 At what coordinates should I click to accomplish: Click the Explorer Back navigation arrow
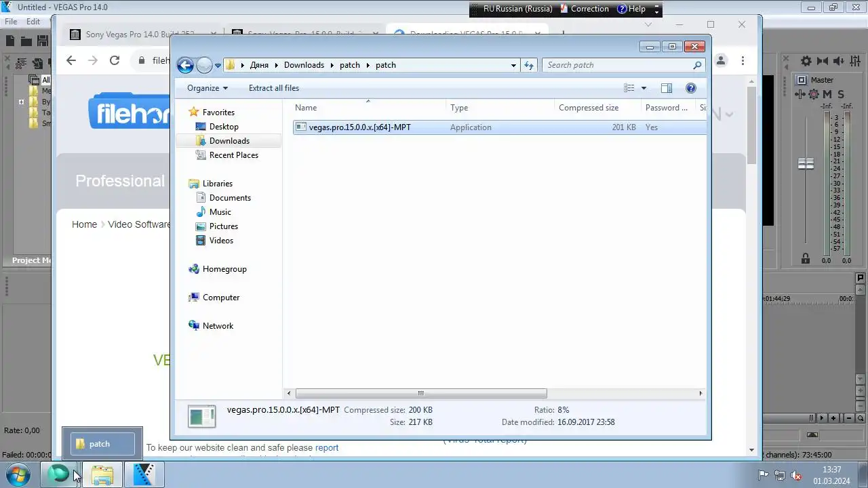point(185,65)
